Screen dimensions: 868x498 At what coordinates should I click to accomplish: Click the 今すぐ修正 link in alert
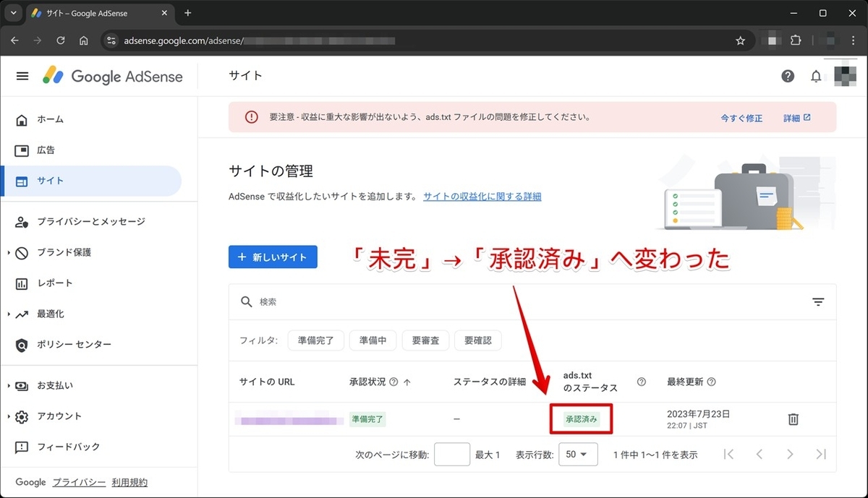coord(741,118)
